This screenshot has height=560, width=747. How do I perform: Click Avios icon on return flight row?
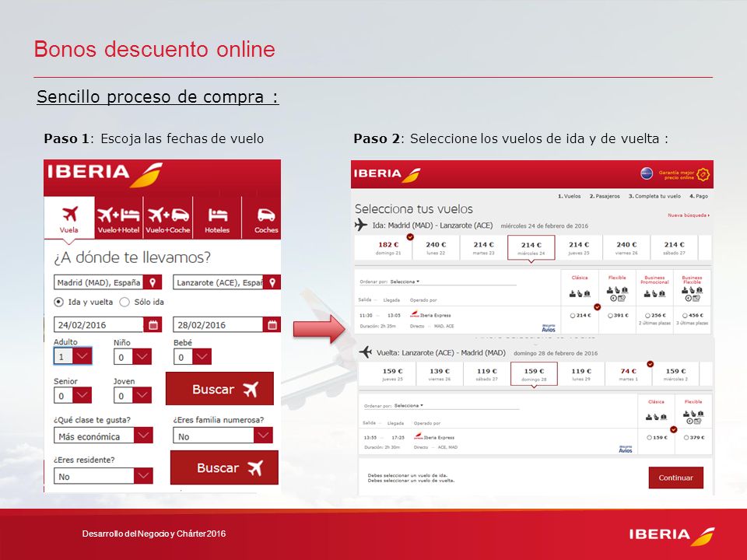coord(625,449)
